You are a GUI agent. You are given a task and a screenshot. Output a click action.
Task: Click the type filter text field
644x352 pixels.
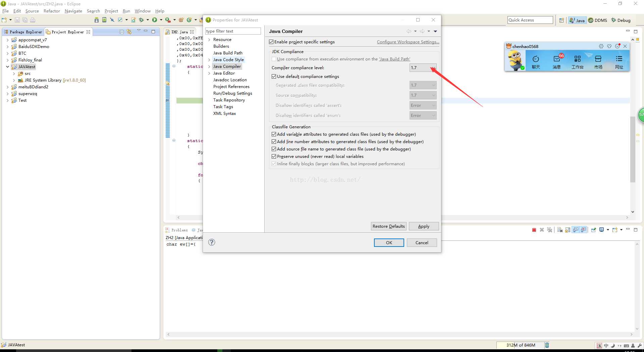[x=233, y=31]
